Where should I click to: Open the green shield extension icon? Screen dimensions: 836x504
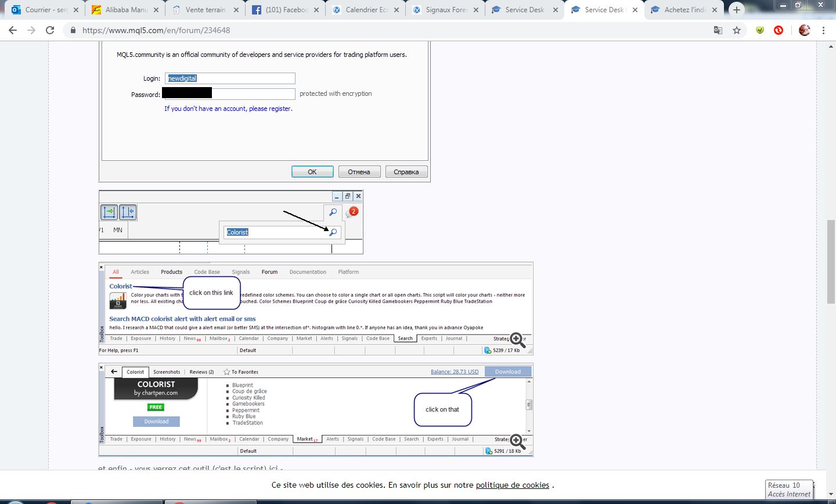click(760, 30)
